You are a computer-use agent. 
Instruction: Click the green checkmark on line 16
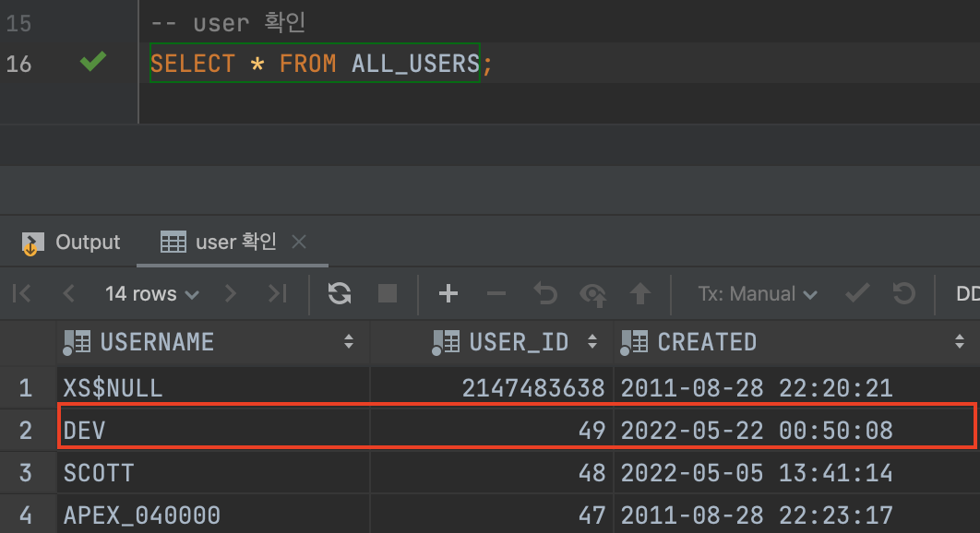pyautogui.click(x=93, y=61)
